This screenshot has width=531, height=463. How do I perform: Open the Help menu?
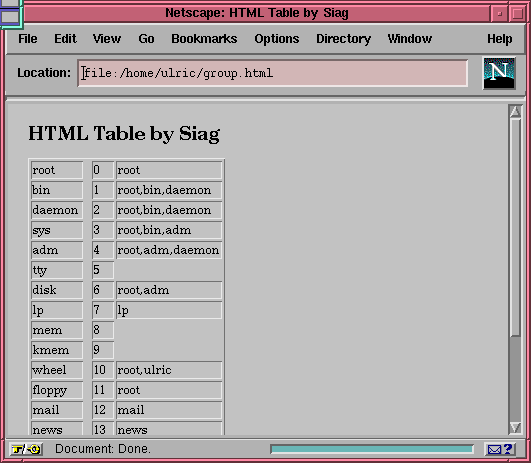(x=500, y=39)
